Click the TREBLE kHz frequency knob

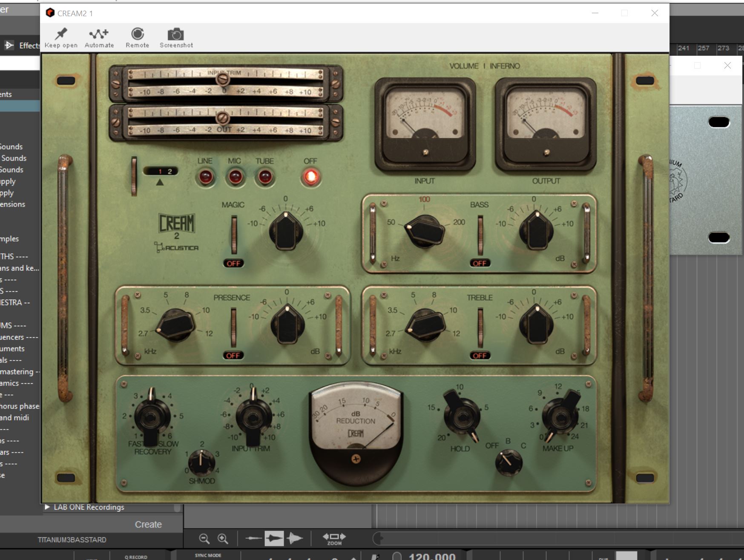click(x=425, y=326)
